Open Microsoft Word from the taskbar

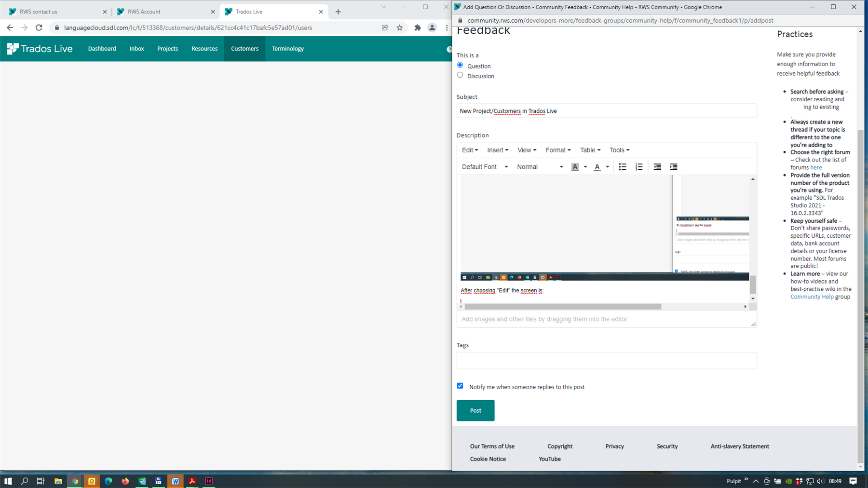pyautogui.click(x=176, y=481)
